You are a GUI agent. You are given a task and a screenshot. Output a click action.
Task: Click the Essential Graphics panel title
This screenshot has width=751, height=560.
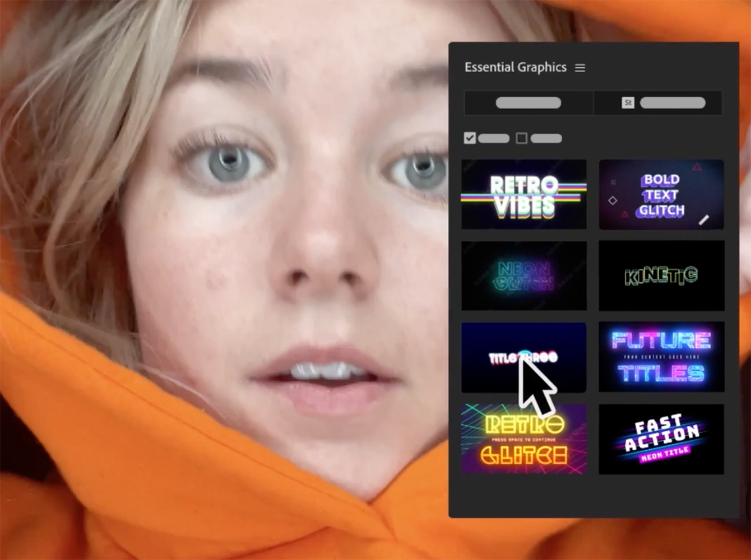[x=516, y=67]
